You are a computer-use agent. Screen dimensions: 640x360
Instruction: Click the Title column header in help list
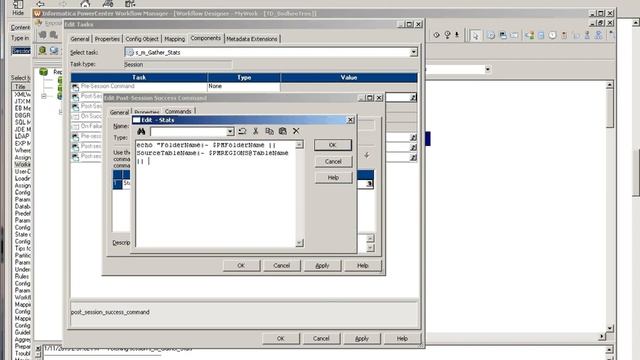tap(20, 87)
